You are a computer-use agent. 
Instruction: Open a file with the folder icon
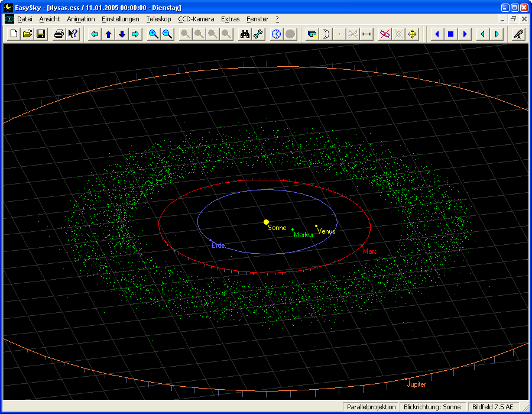point(27,34)
